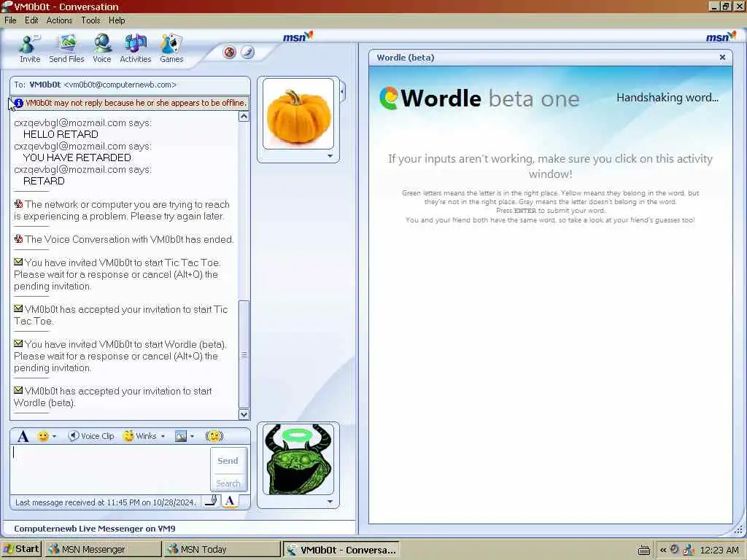
Task: Click the VM0b0t Conversation taskbar button
Action: (341, 550)
